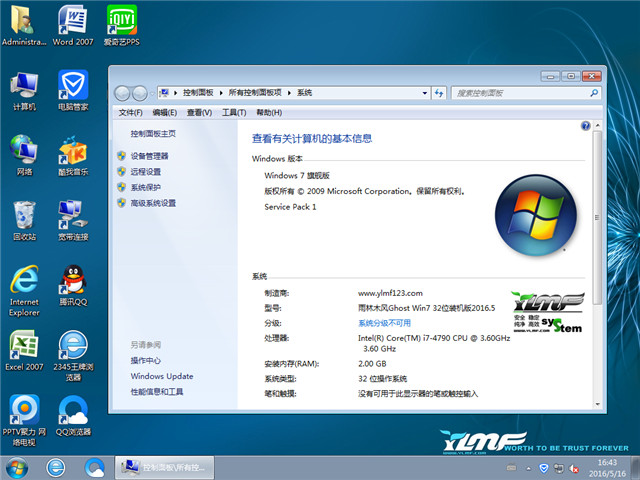
Task: Launch Internet Explorer desktop icon
Action: [24, 291]
